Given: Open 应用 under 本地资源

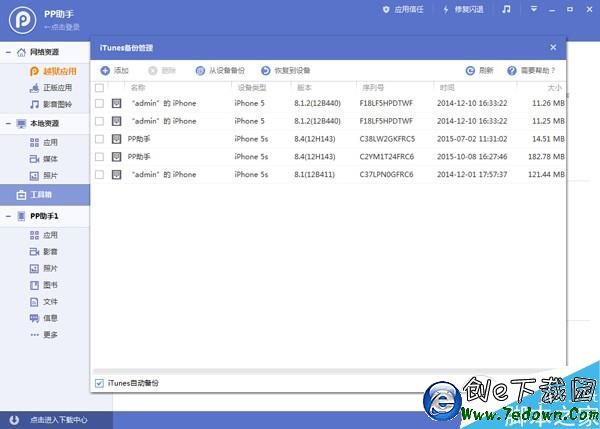Looking at the screenshot, I should pyautogui.click(x=44, y=142).
